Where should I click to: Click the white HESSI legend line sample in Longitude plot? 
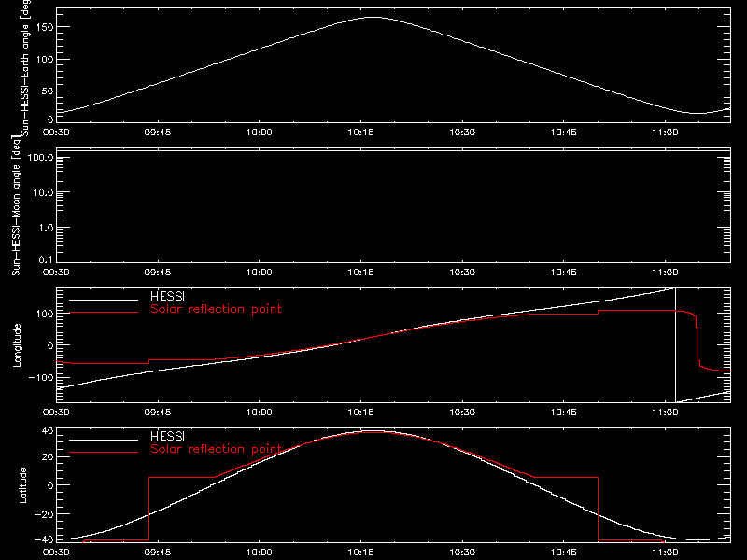pos(104,300)
